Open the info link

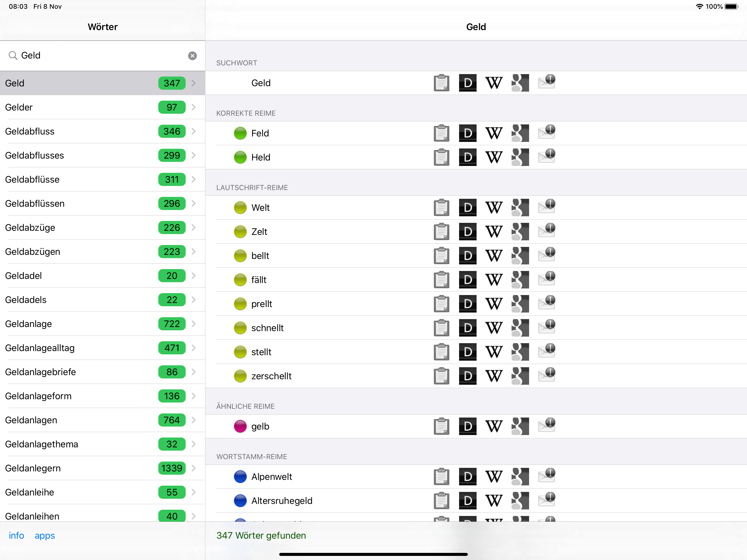click(16, 535)
